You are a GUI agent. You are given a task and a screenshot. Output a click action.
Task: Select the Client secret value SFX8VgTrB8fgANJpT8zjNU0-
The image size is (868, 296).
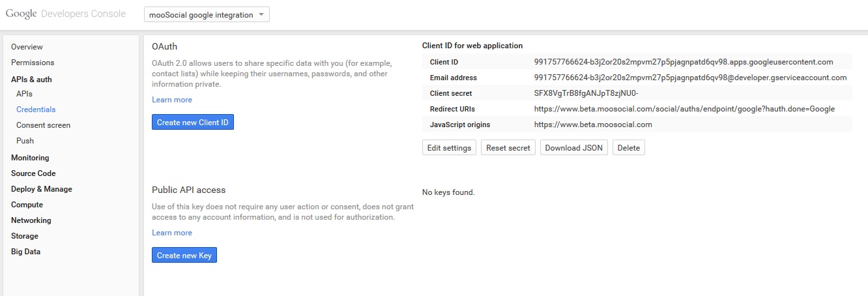pos(586,93)
